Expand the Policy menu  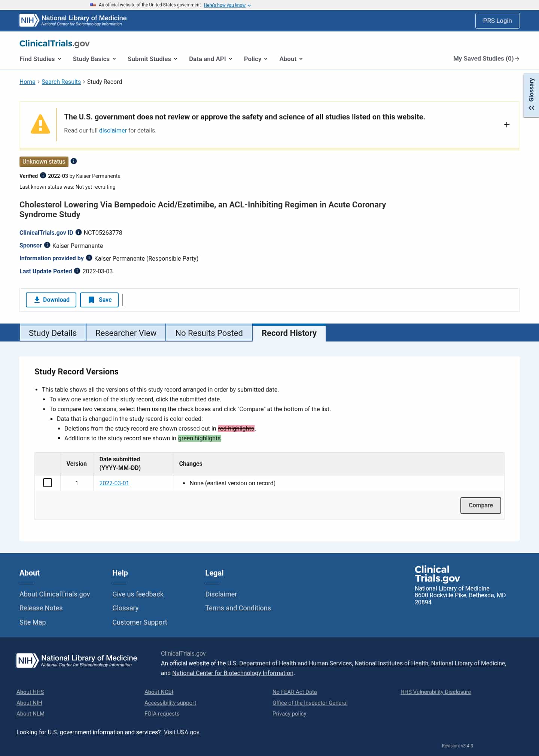pos(256,59)
